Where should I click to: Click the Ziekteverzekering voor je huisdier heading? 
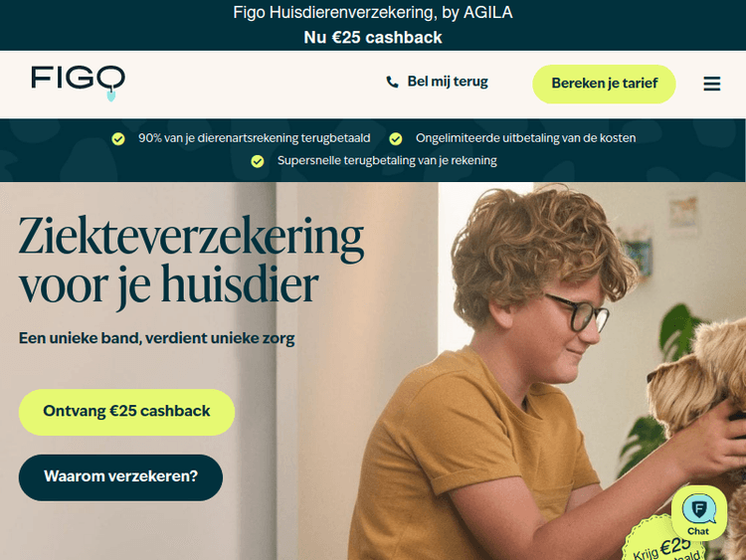pyautogui.click(x=191, y=261)
